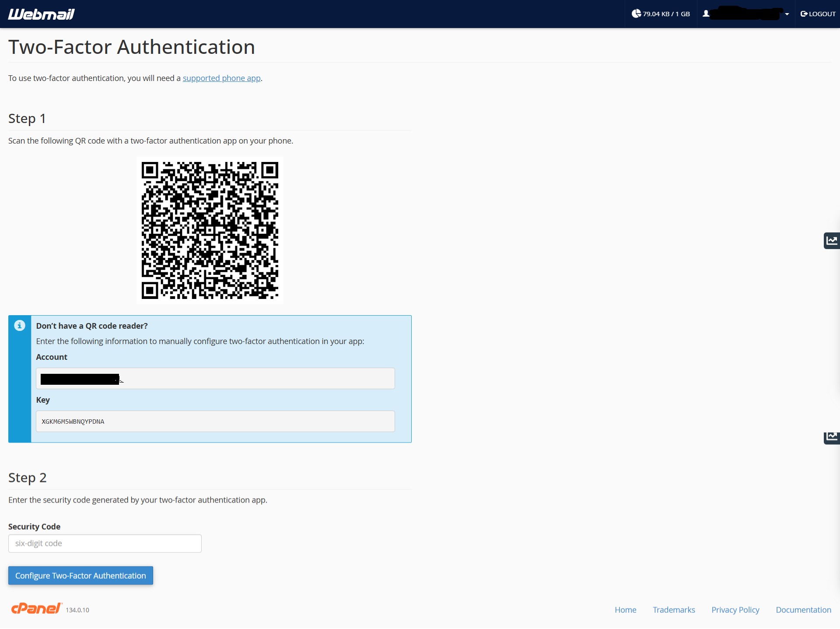Focus the six-digit Security Code field

click(105, 543)
